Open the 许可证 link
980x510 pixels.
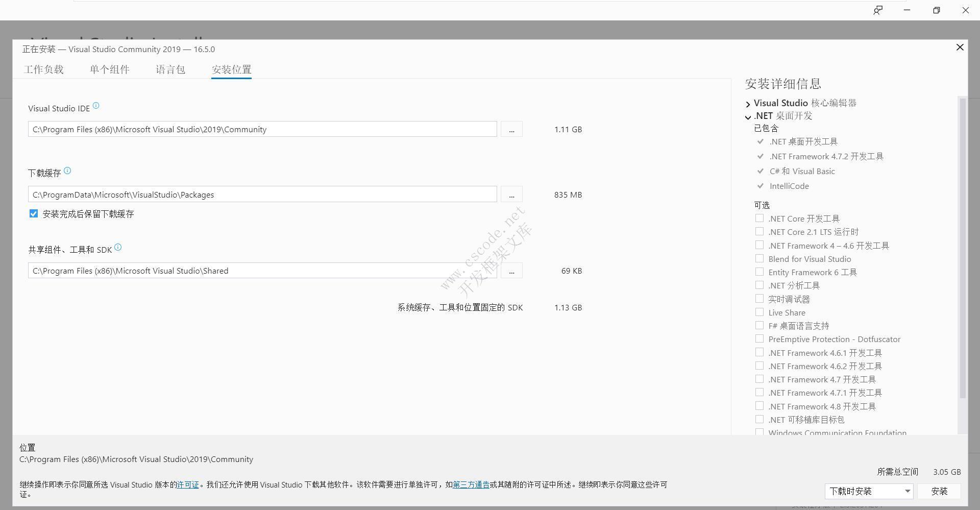(188, 484)
